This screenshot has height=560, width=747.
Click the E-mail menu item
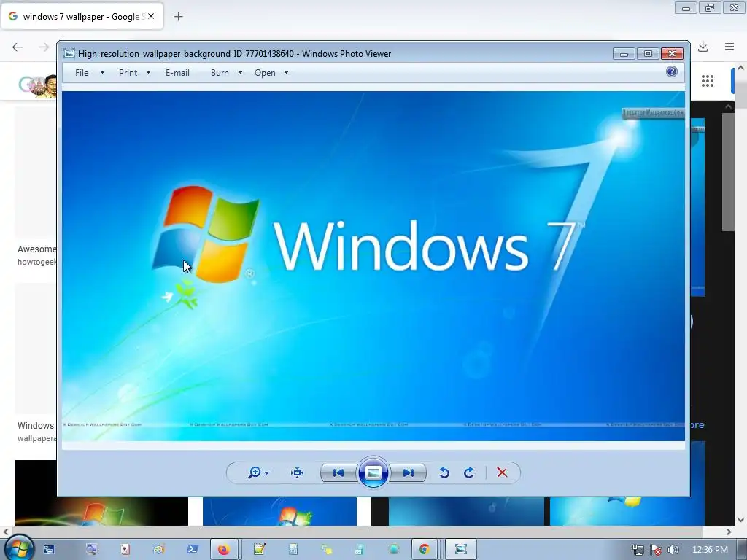[177, 73]
